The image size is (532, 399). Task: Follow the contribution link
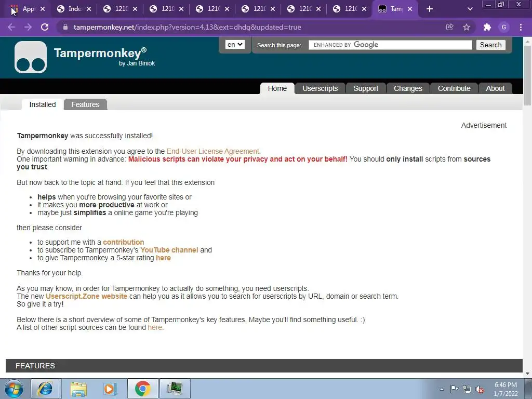pyautogui.click(x=124, y=242)
